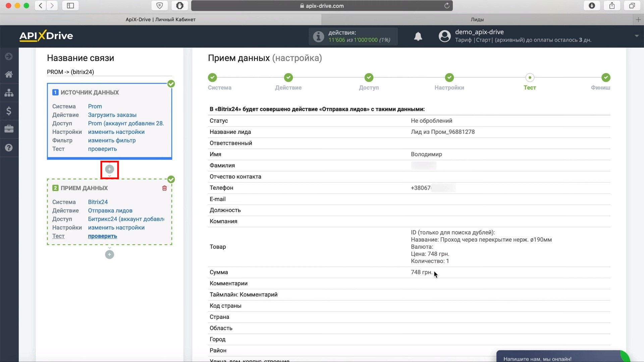Image resolution: width=644 pixels, height=362 pixels.
Task: Switch to ApiX-Drive Личный Кабинет tab
Action: tap(161, 19)
